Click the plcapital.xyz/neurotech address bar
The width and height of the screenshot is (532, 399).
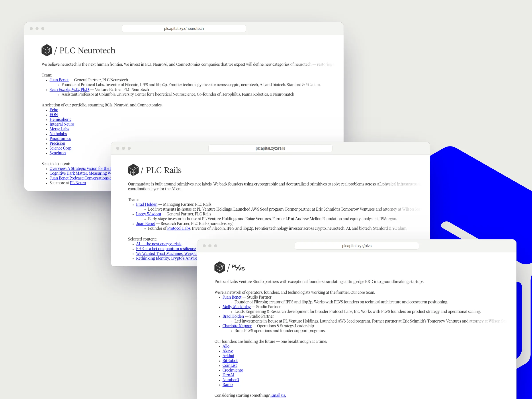click(184, 29)
